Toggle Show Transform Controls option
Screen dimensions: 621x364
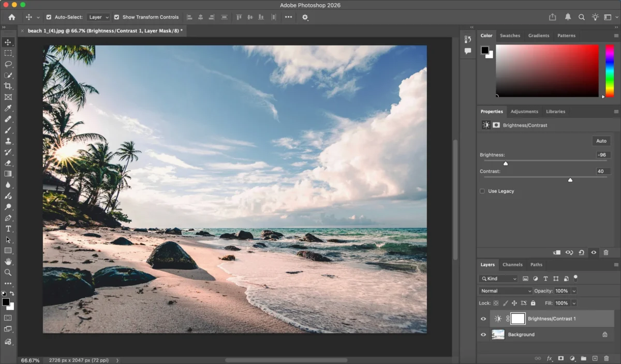coord(116,17)
